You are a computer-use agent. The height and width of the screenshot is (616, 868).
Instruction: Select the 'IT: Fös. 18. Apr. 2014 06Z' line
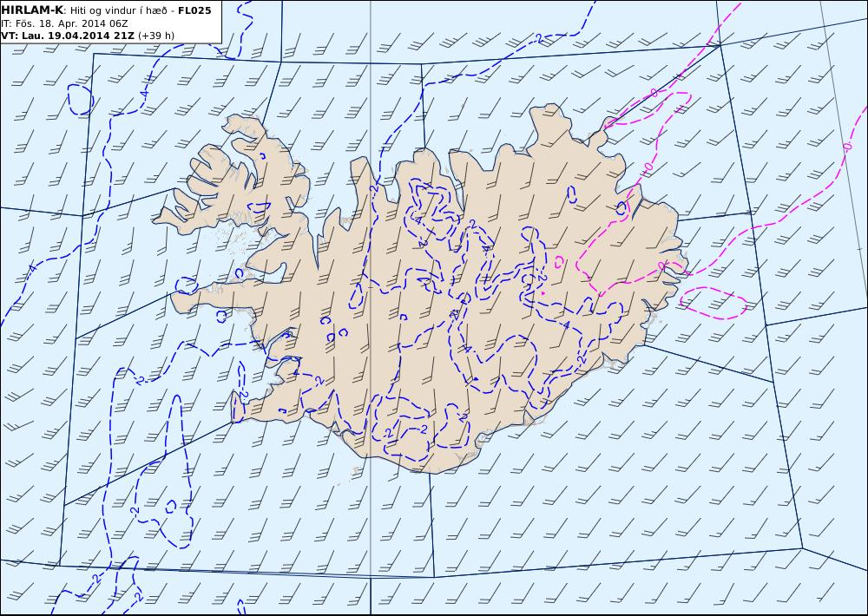pyautogui.click(x=65, y=23)
